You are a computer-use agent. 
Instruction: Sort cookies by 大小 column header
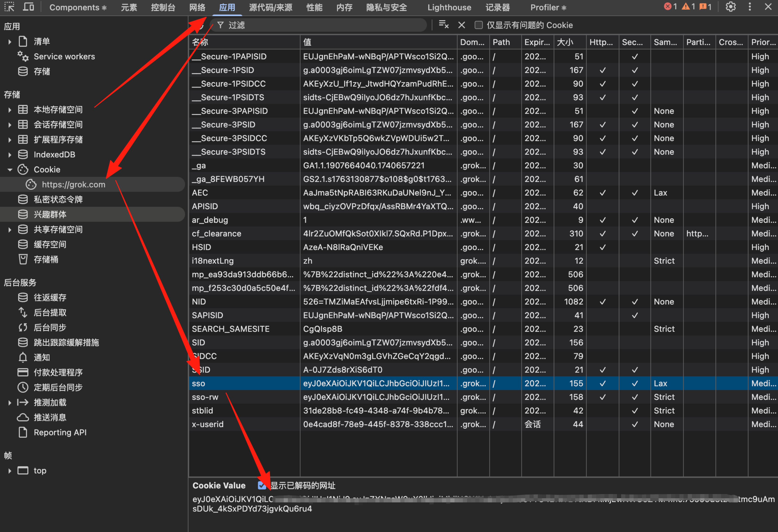click(x=569, y=42)
